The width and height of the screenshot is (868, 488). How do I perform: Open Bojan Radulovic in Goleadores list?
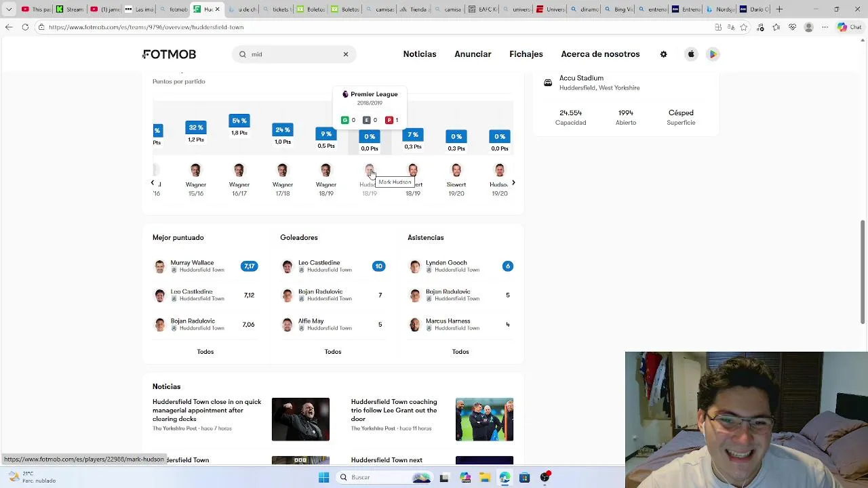point(333,295)
